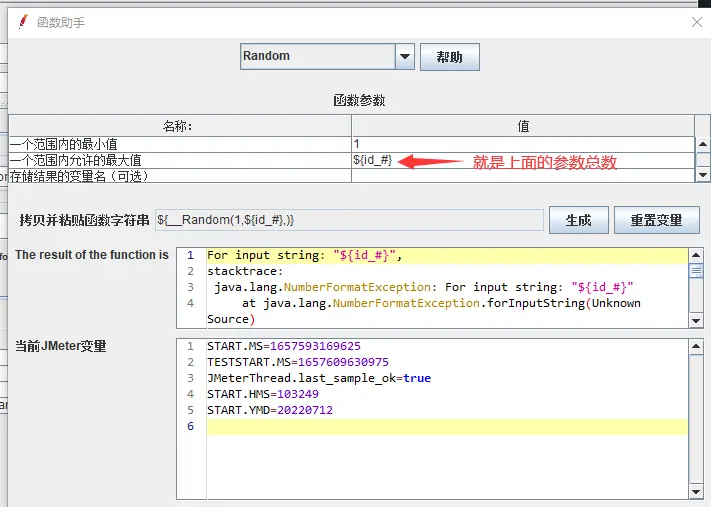Image resolution: width=711 pixels, height=507 pixels.
Task: Click the empty 存储结果的变量名 value cell
Action: (x=522, y=176)
